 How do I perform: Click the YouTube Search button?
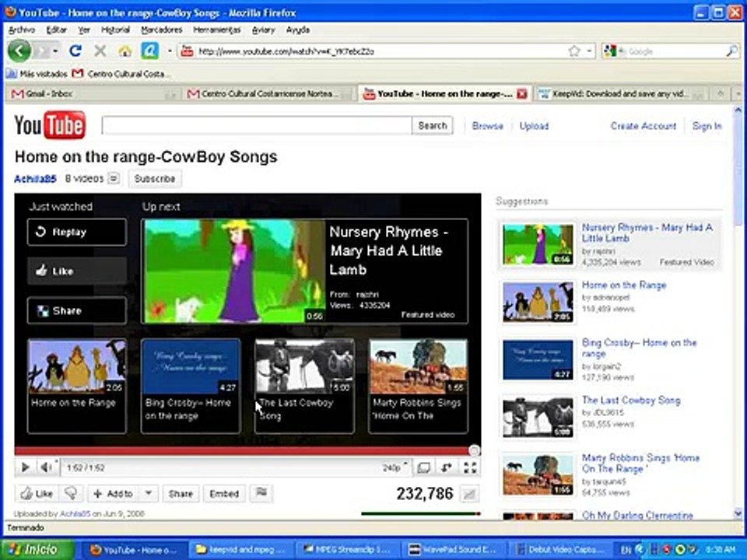tap(432, 126)
